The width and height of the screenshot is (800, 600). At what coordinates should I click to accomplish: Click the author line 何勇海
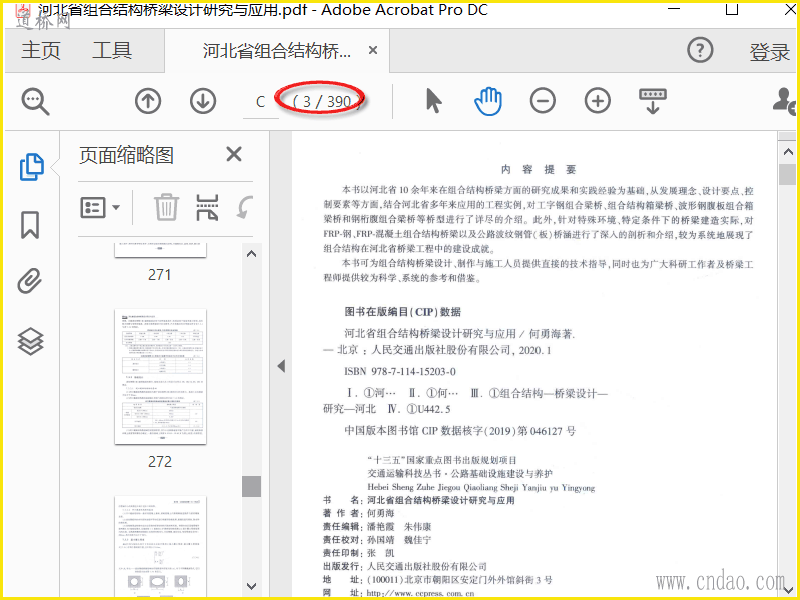point(359,513)
